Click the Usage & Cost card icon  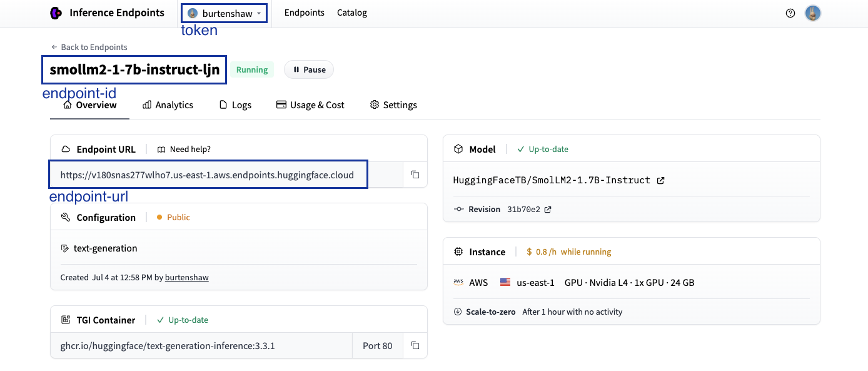(281, 104)
